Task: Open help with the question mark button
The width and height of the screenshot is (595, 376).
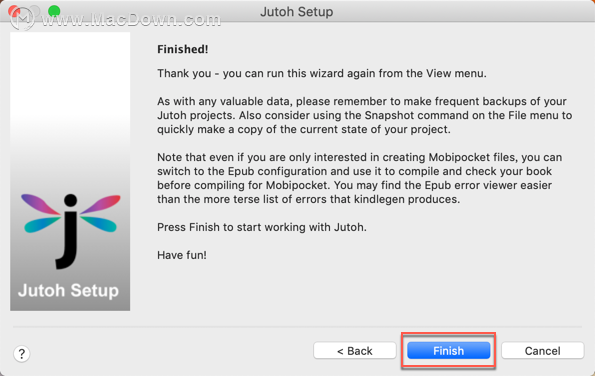Action: pyautogui.click(x=22, y=354)
